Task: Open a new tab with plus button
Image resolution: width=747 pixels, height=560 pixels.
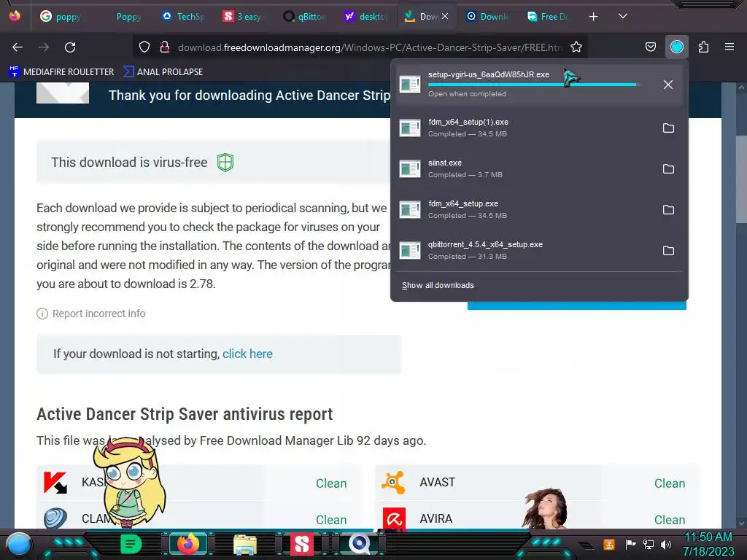Action: pos(593,17)
